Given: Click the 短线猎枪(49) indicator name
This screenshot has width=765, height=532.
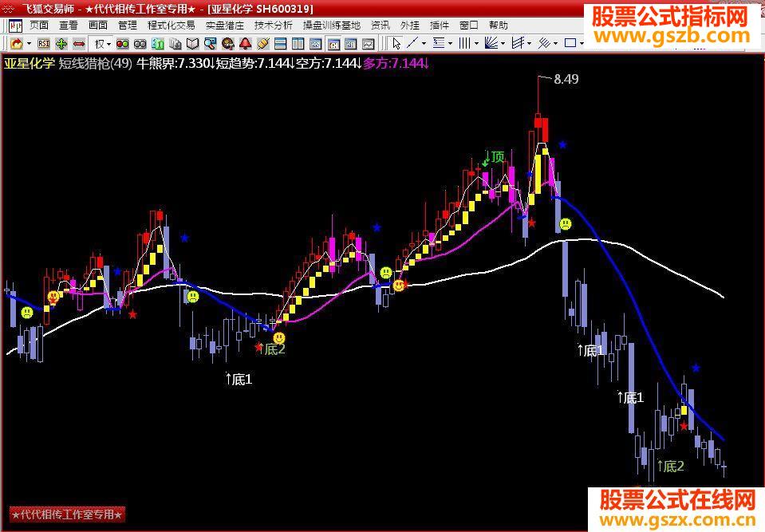Looking at the screenshot, I should pyautogui.click(x=96, y=63).
